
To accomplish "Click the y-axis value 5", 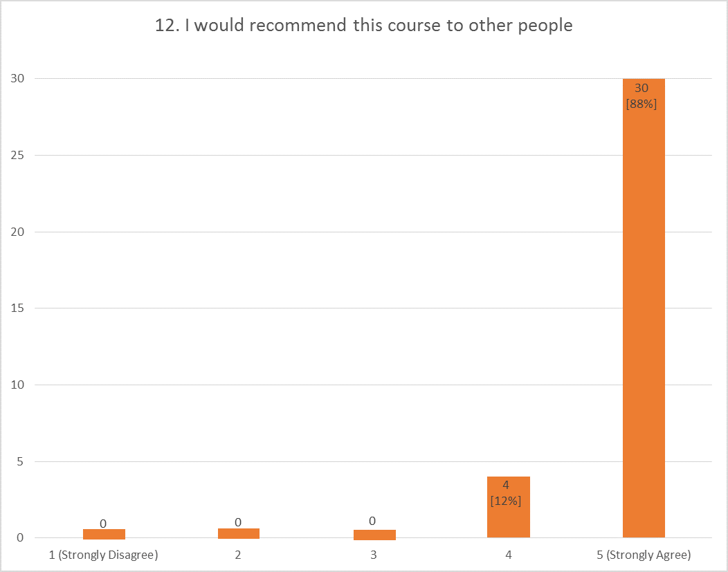I will (20, 461).
